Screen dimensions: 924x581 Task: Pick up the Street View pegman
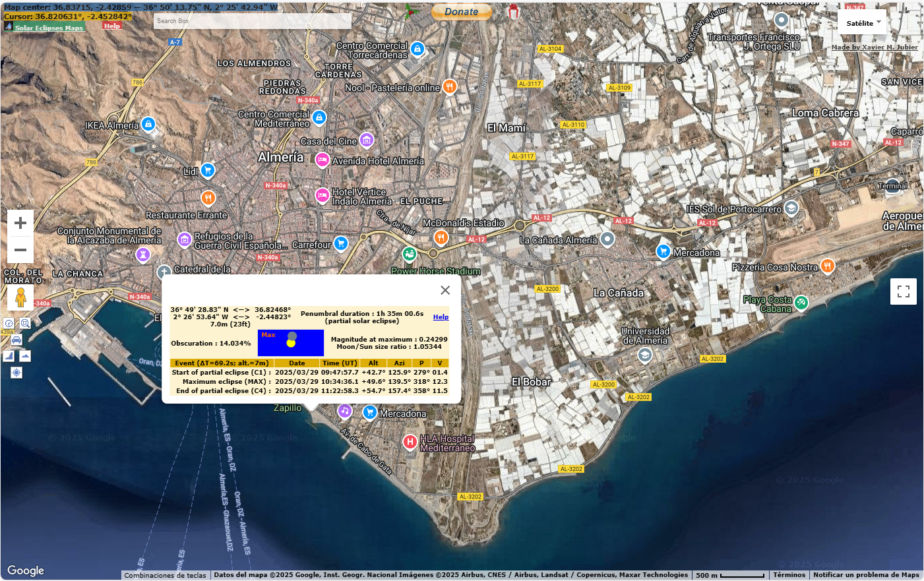point(20,297)
